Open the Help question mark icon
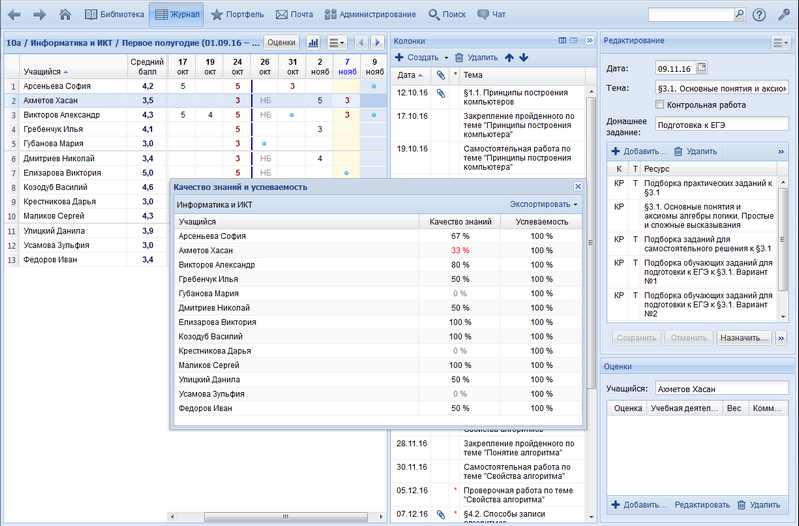The image size is (799, 526). point(759,15)
